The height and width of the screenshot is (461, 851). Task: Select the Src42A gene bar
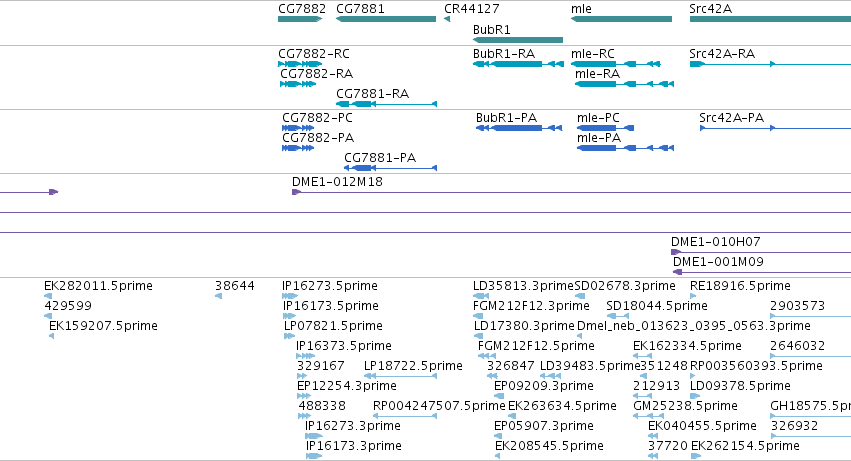[x=770, y=19]
